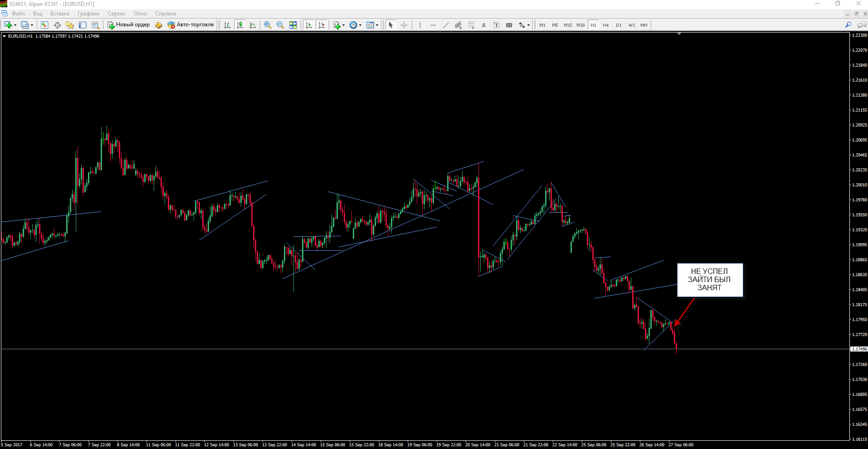Open the chat speech-bubbles icon
Image resolution: width=868 pixels, height=449 pixels.
point(862,25)
